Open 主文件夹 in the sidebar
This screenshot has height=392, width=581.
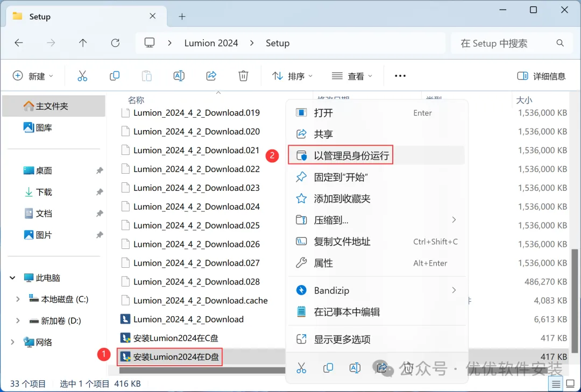(54, 106)
